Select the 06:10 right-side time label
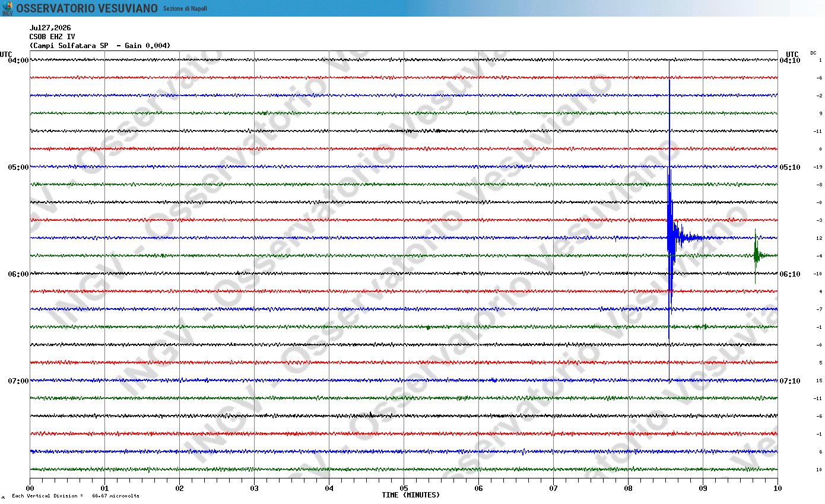The width and height of the screenshot is (825, 504). point(789,274)
